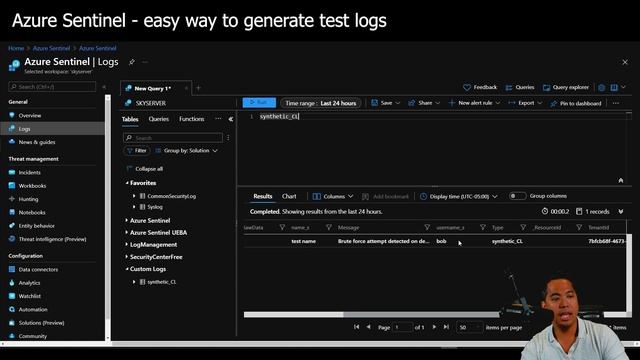Screen dimensions: 640x360
Task: Open the Time range Last 24 hours picker
Action: (320, 103)
